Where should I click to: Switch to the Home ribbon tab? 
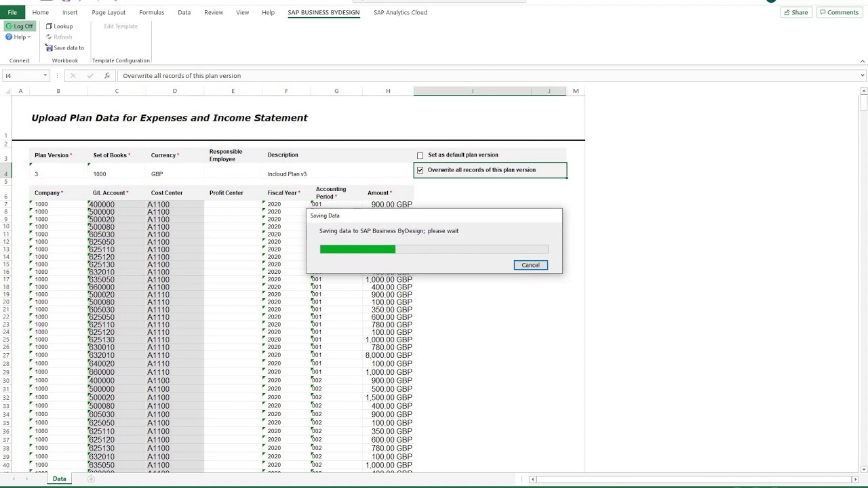(40, 12)
